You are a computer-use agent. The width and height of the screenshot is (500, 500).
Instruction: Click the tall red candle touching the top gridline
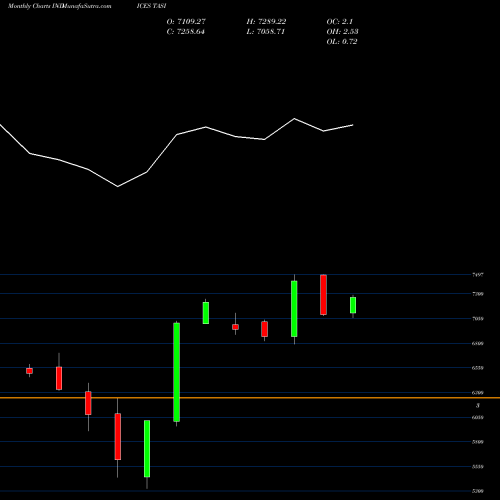pos(323,295)
